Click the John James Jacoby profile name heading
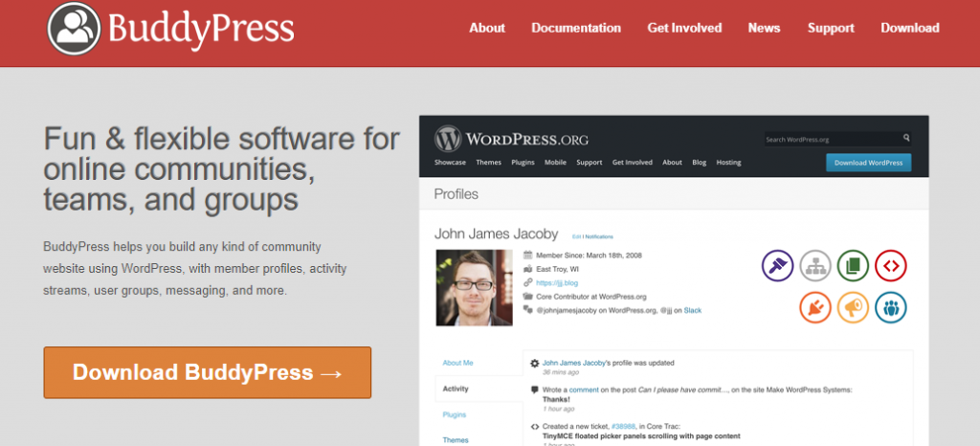 [x=497, y=234]
